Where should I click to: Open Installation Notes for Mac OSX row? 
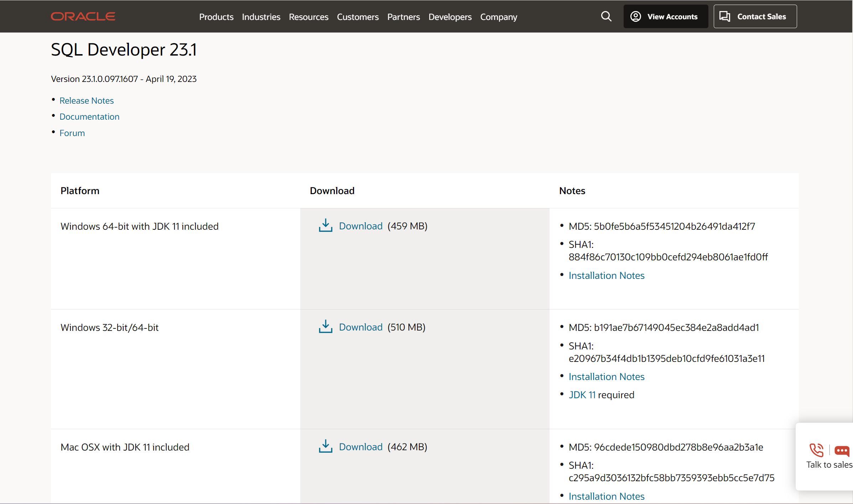607,496
